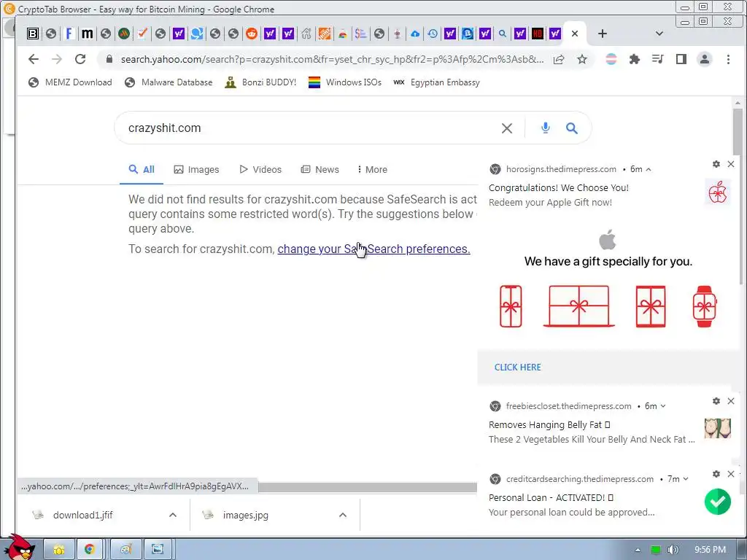Click the search box containing crazyshit.com
747x560 pixels.
pos(309,128)
